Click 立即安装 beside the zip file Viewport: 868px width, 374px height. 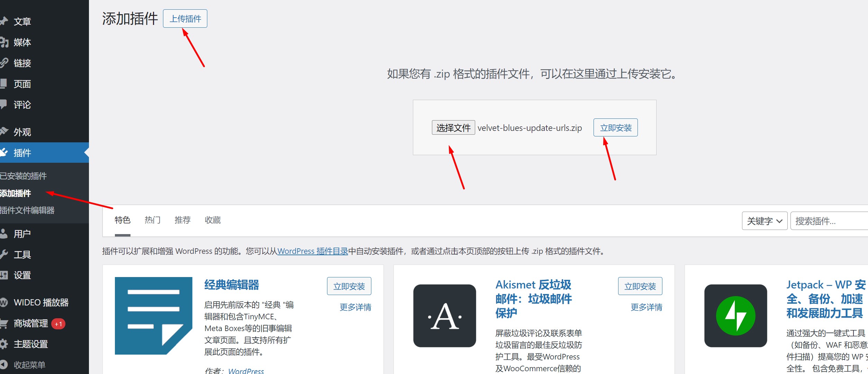615,128
